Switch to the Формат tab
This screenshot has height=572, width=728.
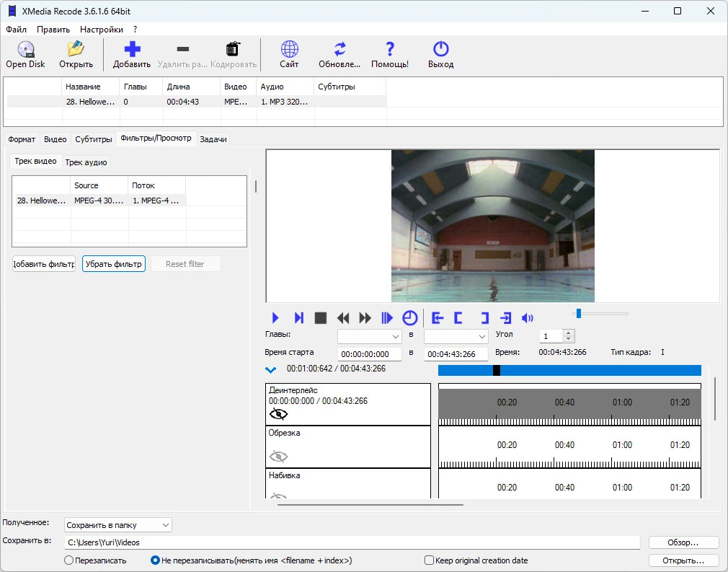coord(22,139)
